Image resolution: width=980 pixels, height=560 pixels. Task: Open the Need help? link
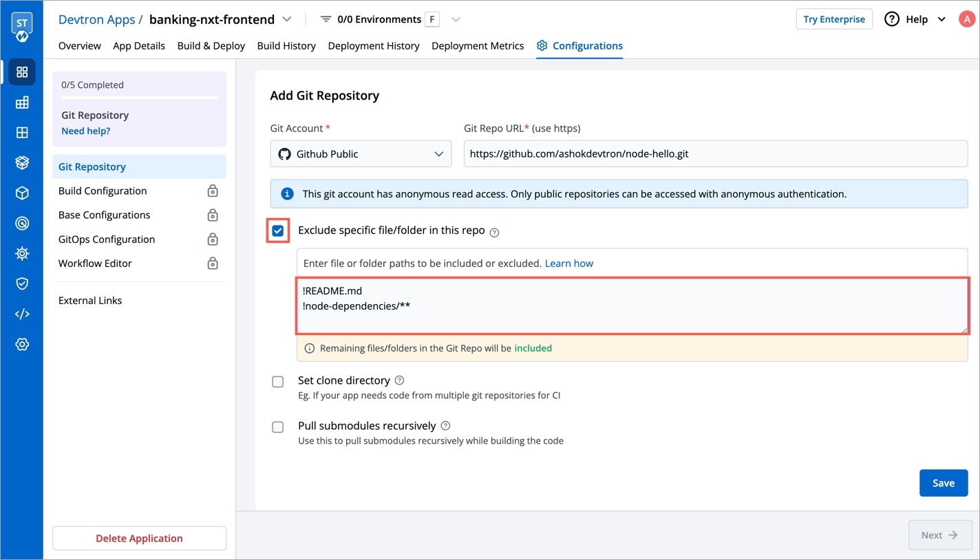(86, 131)
